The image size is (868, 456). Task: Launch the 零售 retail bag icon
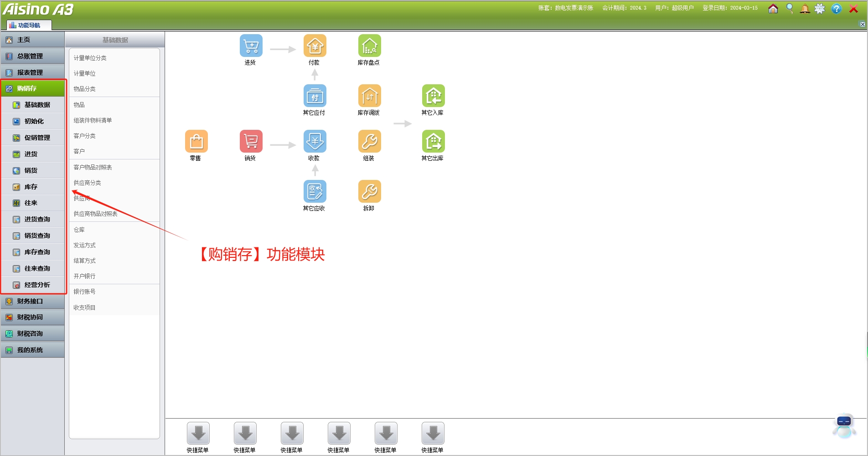tap(196, 142)
